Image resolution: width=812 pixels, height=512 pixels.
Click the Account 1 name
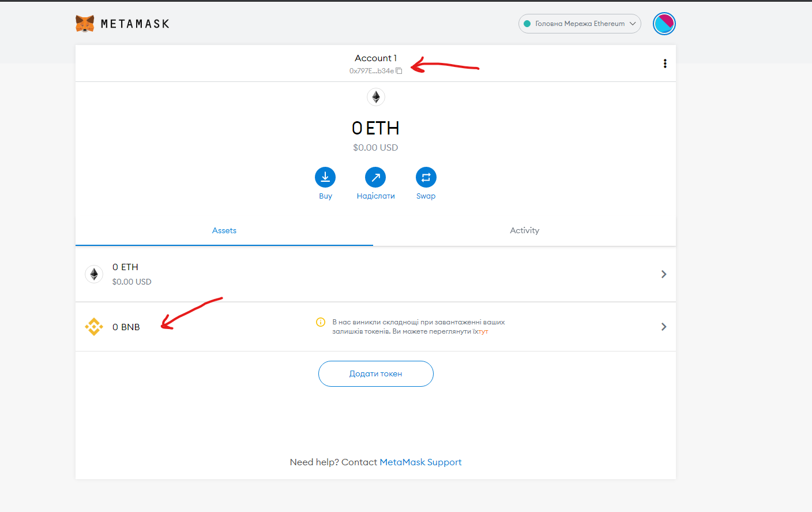coord(376,58)
